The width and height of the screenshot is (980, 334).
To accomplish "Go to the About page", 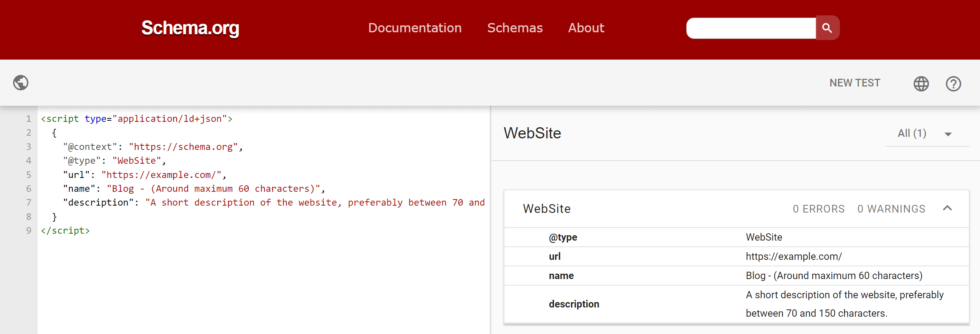I will [x=586, y=28].
